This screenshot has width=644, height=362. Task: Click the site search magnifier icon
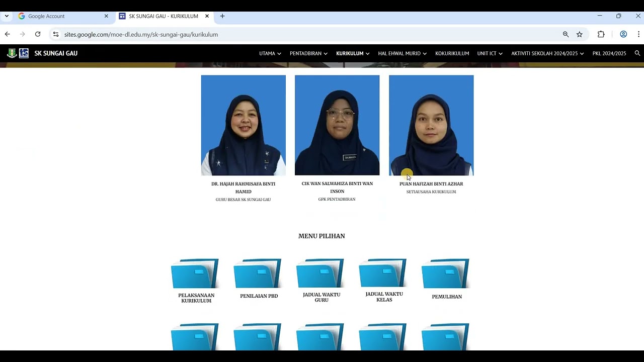[x=637, y=53]
